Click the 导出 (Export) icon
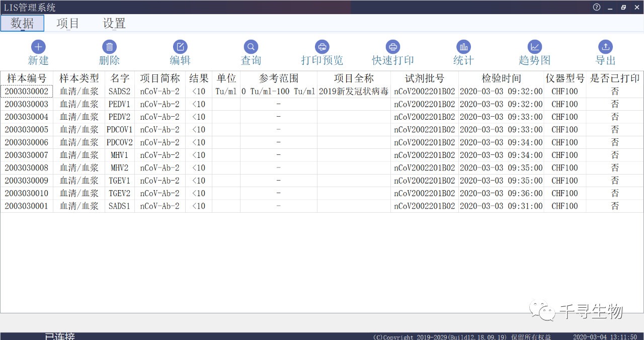 coord(606,47)
